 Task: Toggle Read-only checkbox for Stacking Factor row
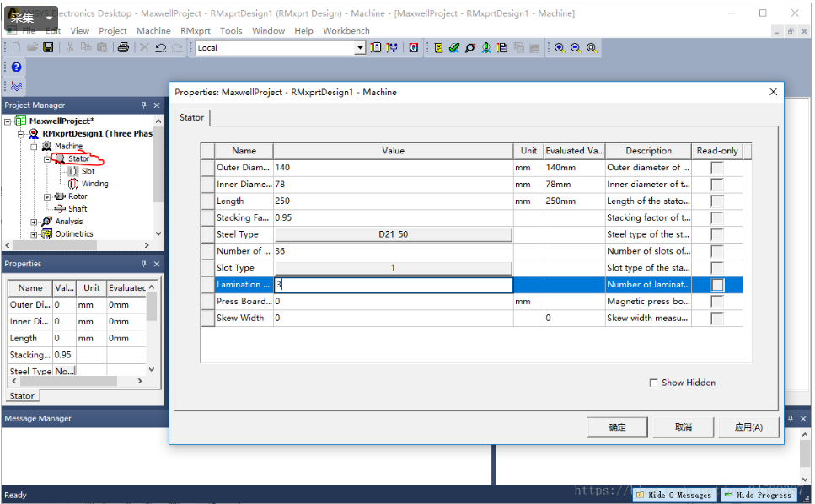click(716, 217)
